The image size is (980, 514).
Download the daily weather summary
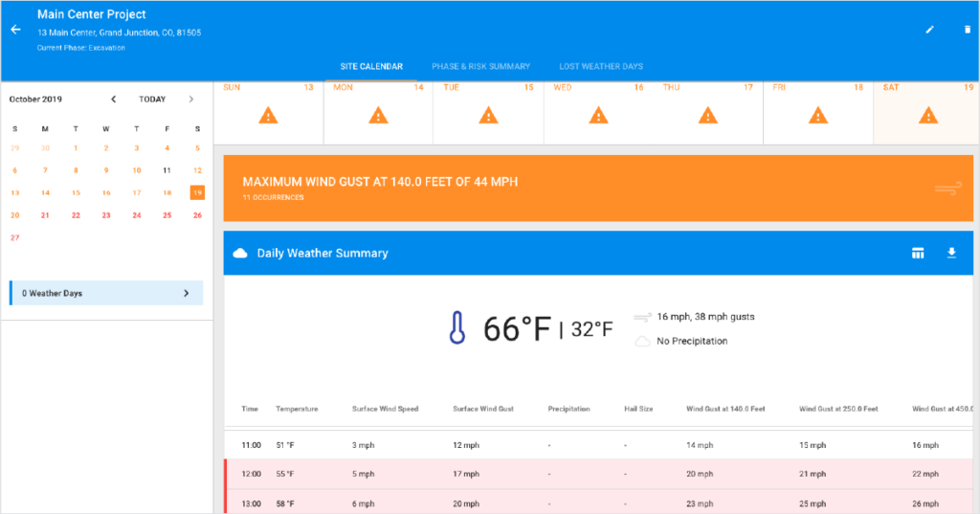point(951,253)
